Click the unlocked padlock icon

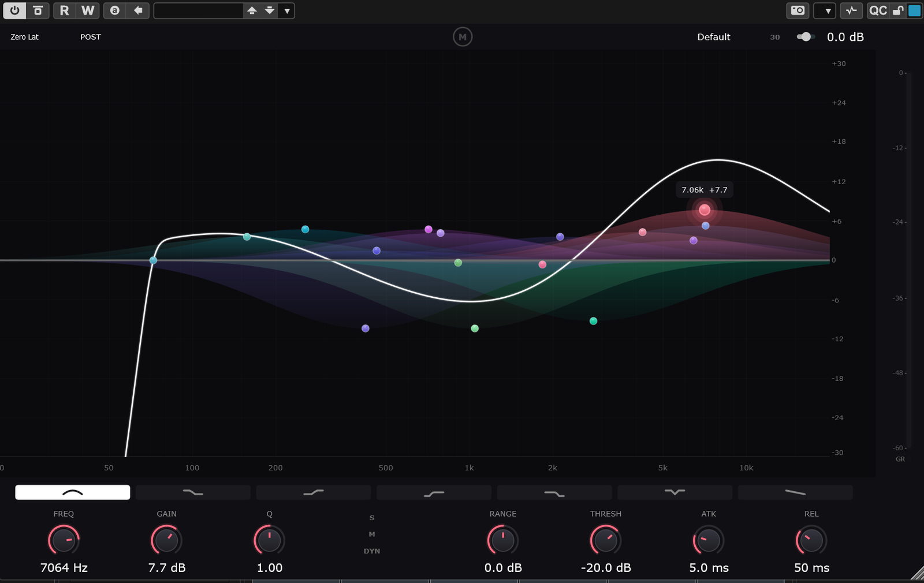898,10
